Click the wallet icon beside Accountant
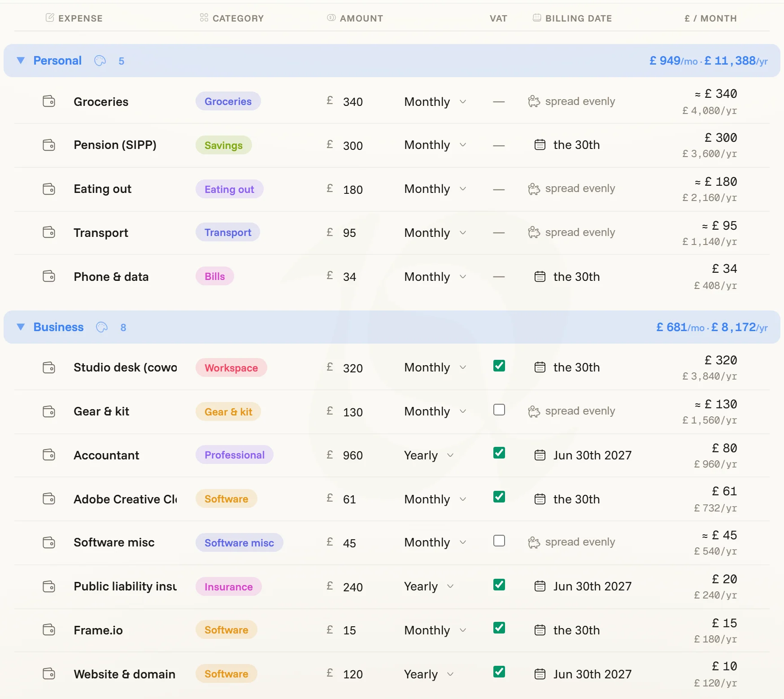This screenshot has height=699, width=784. pyautogui.click(x=49, y=455)
